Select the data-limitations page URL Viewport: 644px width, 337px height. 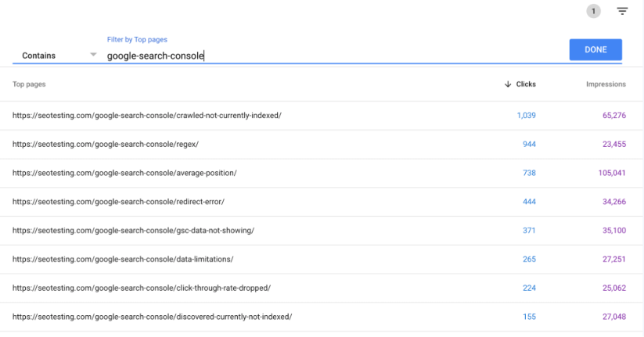click(x=123, y=259)
